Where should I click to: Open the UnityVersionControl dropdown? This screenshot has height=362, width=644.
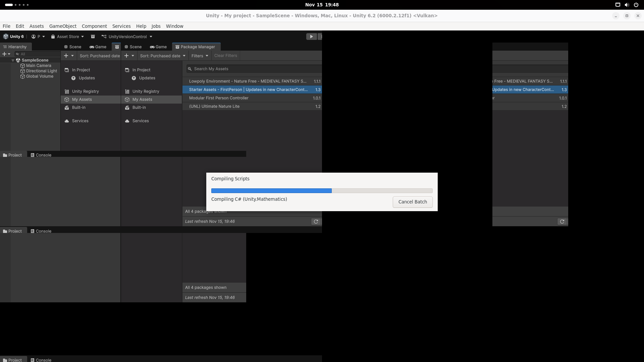[x=127, y=37]
